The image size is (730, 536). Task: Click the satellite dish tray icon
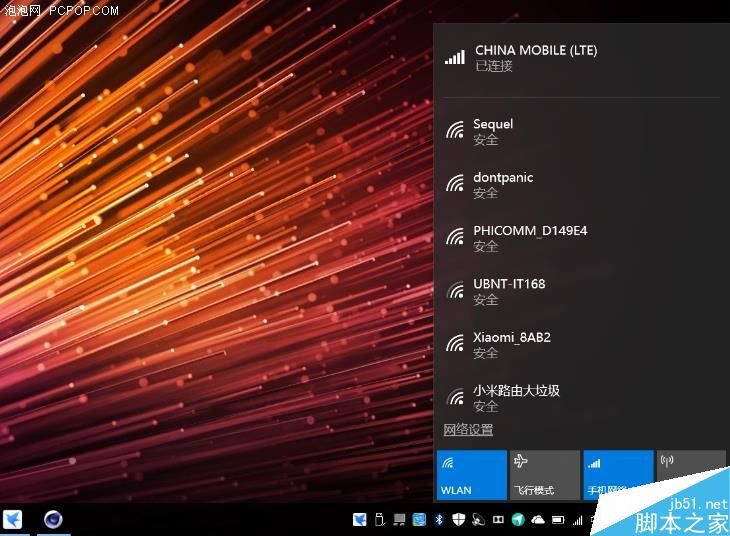479,520
